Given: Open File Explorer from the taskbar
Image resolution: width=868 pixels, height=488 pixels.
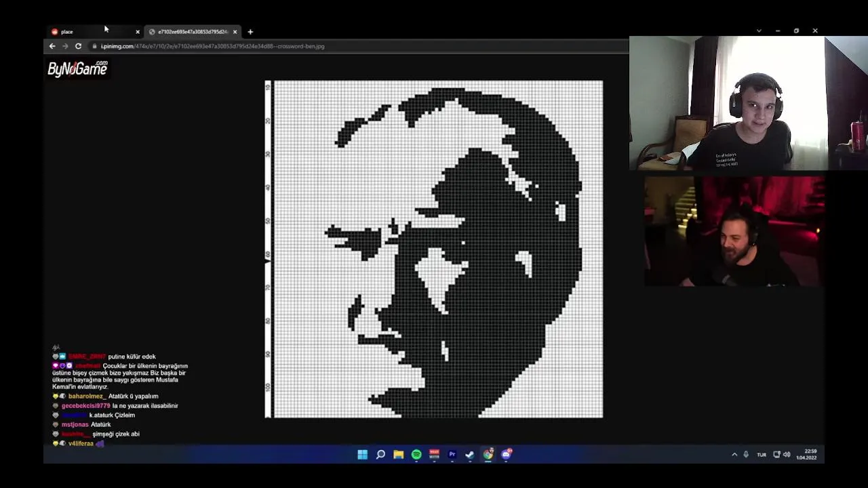Looking at the screenshot, I should point(399,455).
